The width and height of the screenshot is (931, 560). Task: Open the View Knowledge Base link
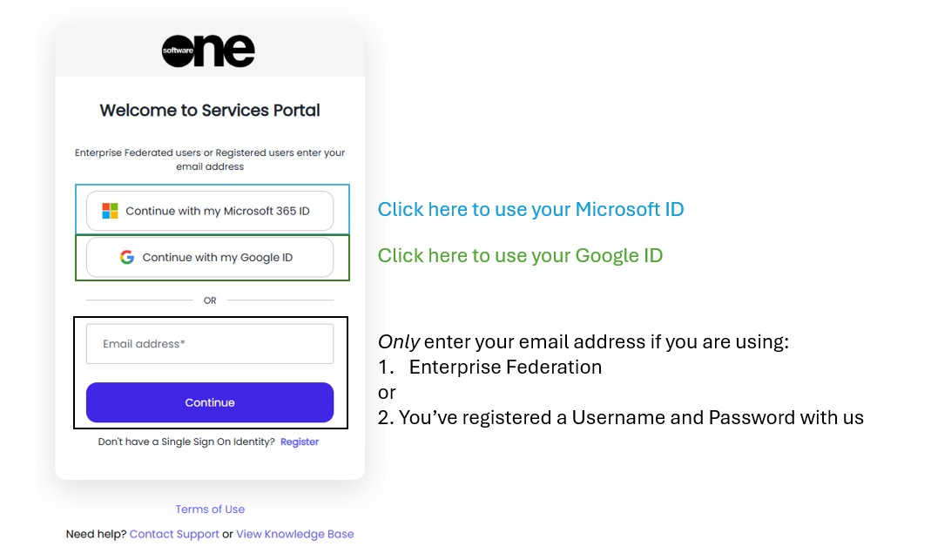(x=294, y=534)
